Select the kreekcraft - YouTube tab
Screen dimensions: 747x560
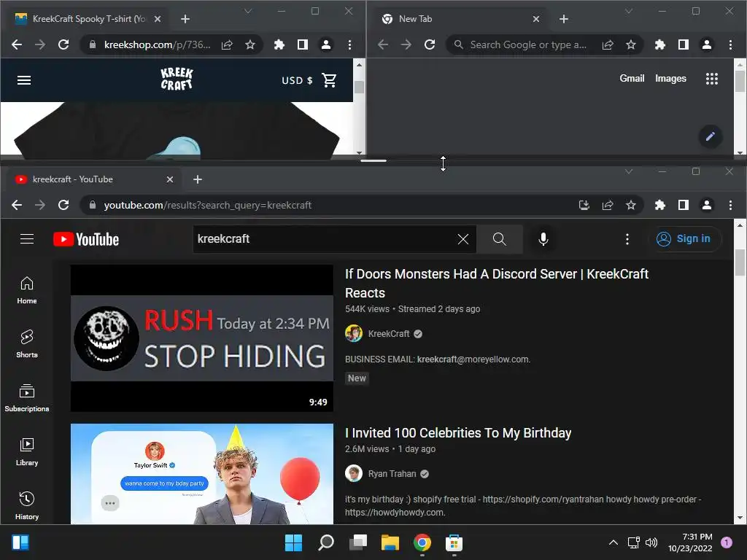pos(93,179)
